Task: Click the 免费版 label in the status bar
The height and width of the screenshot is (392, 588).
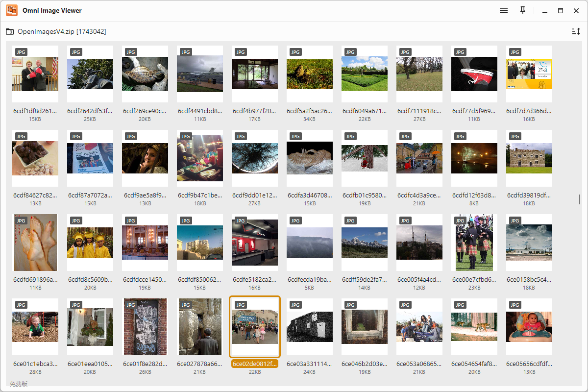Action: [20, 384]
